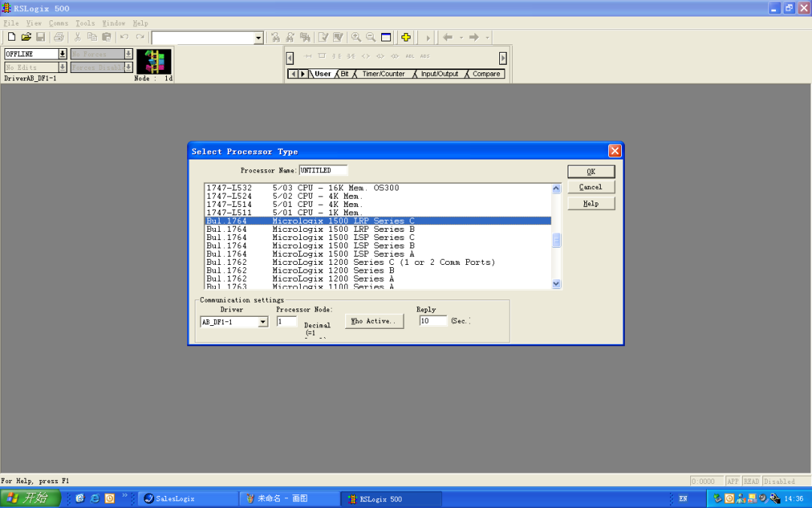Click the Verify Project checkmark icon
The image size is (812, 508).
tap(338, 38)
